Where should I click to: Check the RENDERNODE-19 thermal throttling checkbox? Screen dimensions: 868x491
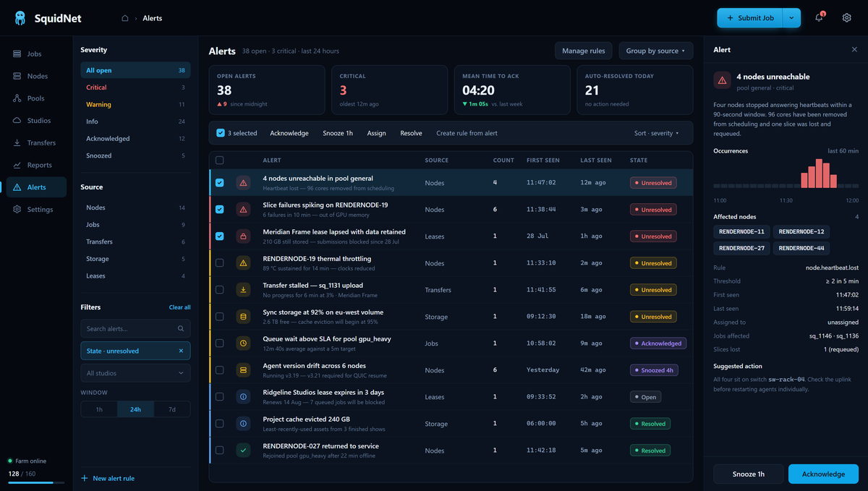pos(220,263)
